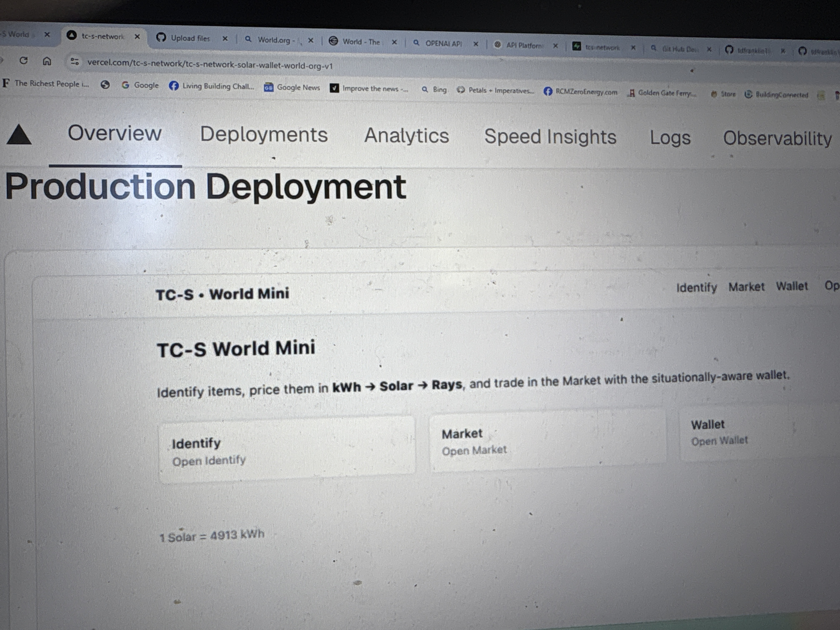Screen dimensions: 840x630
Task: Close the Upload files tab
Action: pos(225,38)
